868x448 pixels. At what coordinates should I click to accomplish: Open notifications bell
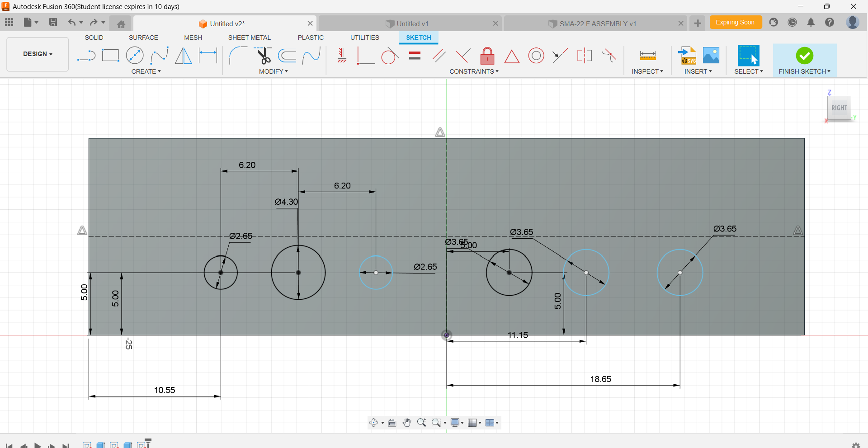(811, 22)
